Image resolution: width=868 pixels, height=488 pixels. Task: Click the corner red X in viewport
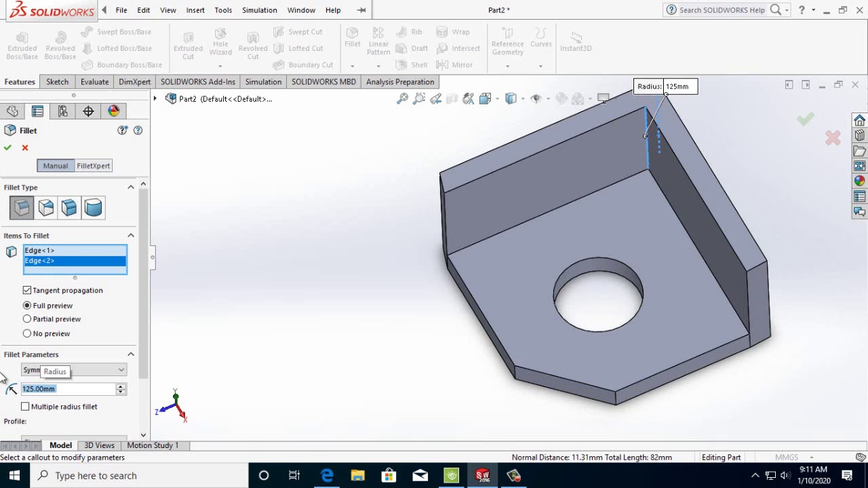coord(833,138)
